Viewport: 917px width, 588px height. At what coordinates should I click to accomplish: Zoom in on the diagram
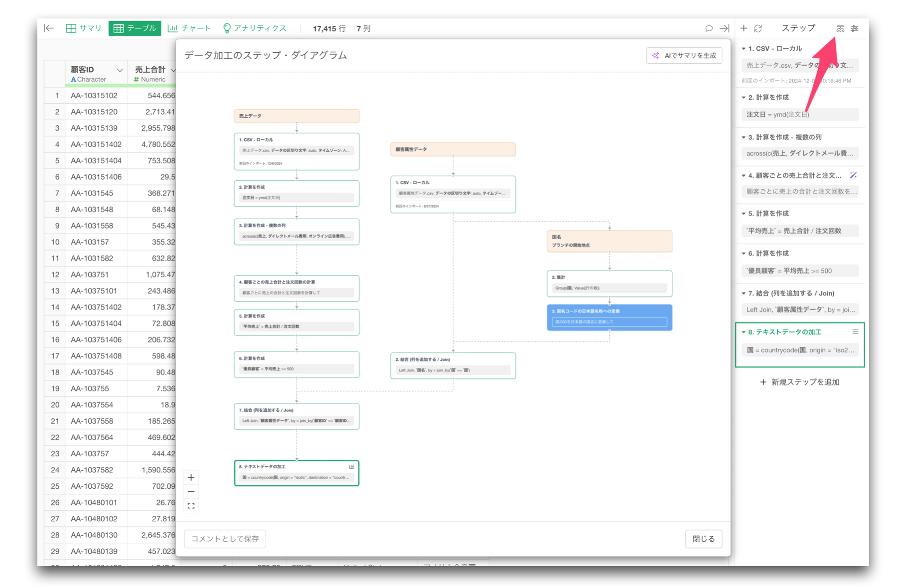tap(191, 477)
